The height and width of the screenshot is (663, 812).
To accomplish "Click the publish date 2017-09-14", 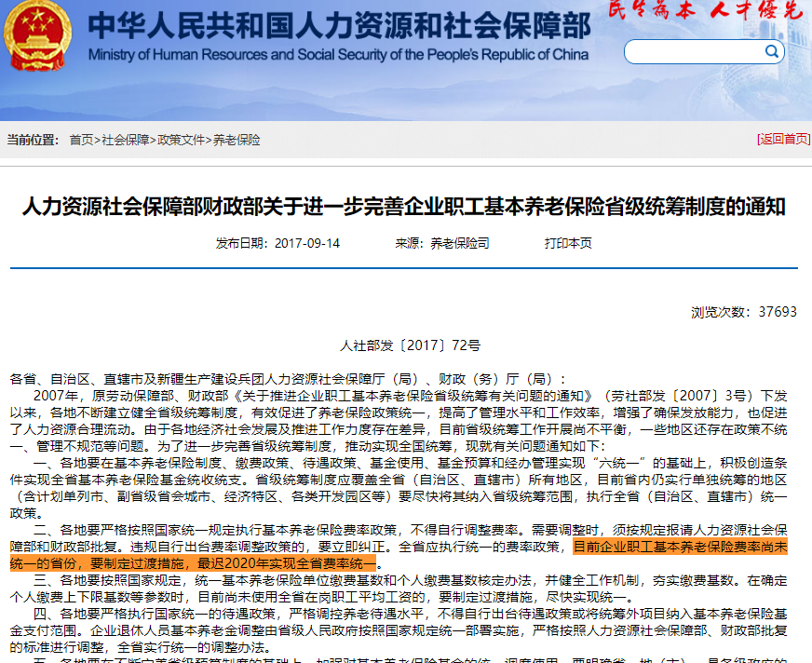I will [306, 243].
